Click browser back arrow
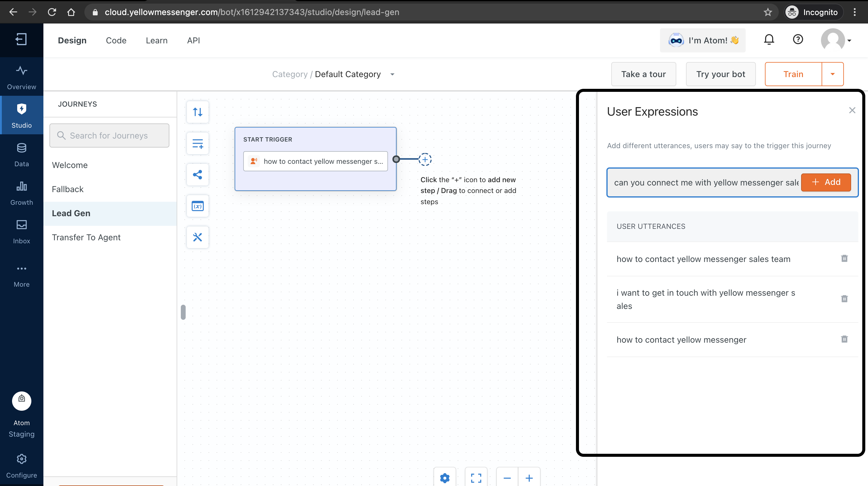Screen dimensions: 868x486 (13, 12)
